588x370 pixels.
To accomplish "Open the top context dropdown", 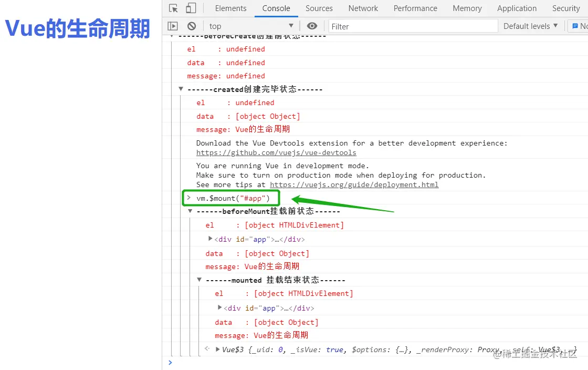I will click(251, 26).
